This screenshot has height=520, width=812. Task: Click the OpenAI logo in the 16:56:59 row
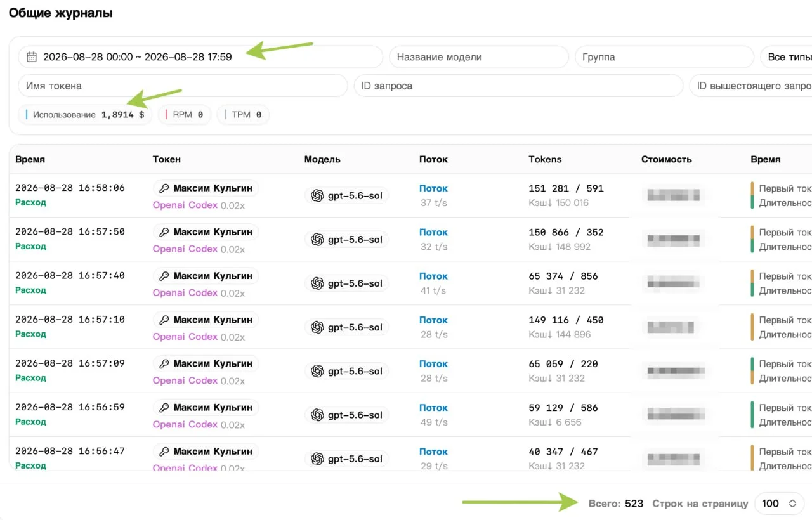click(x=317, y=415)
